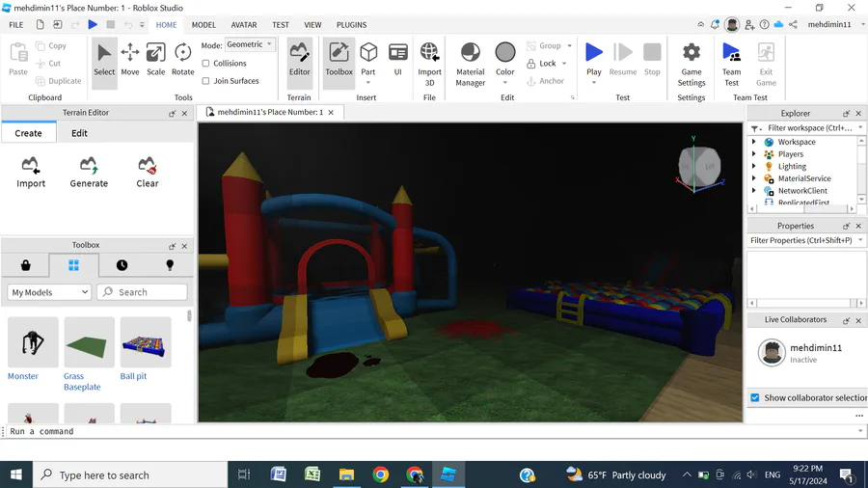Expand the Workspace tree node
The image size is (868, 488).
point(753,142)
